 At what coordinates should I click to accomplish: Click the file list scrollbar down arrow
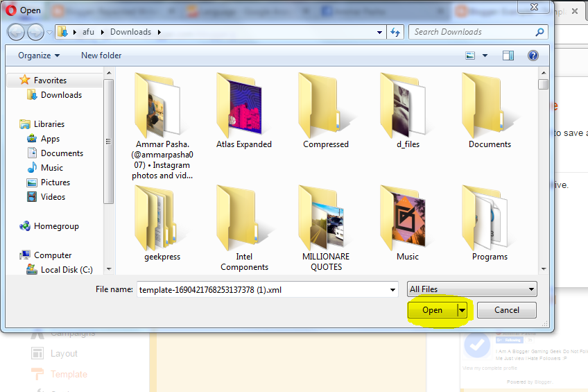[x=544, y=269]
